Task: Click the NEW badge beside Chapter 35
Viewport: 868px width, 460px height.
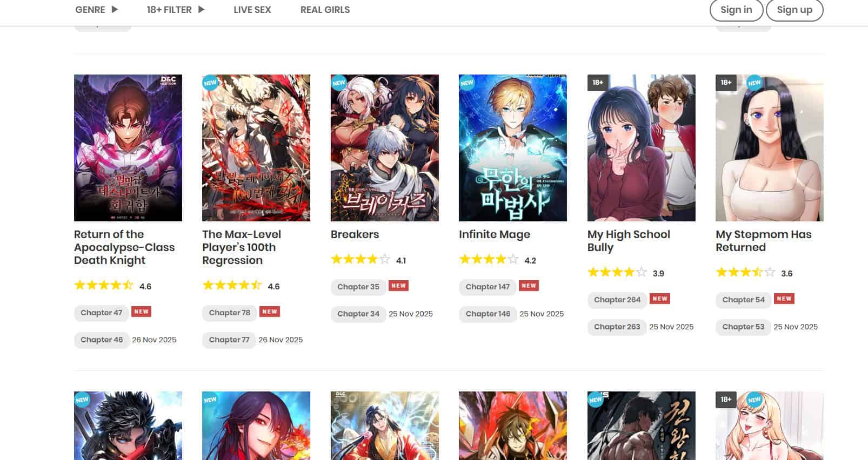Action: [x=399, y=286]
